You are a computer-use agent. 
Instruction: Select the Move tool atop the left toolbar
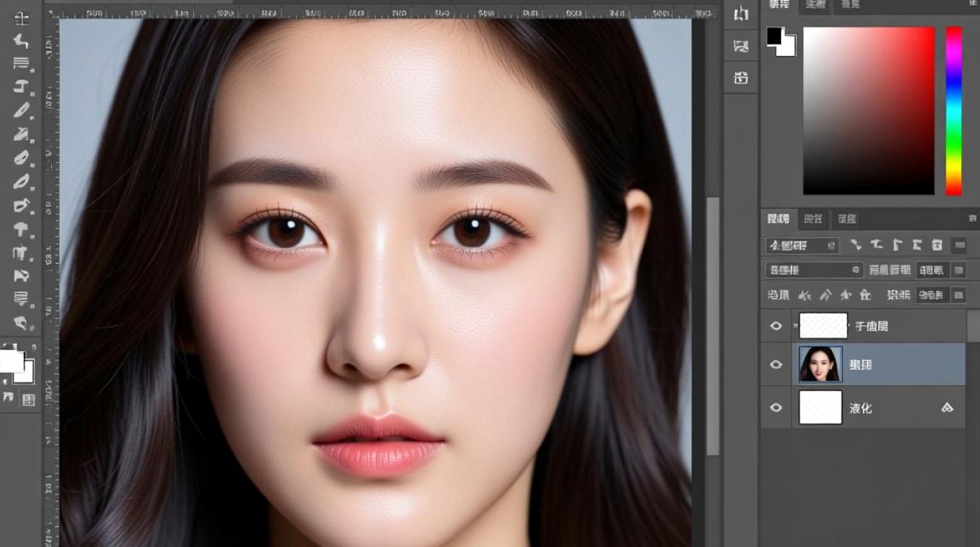tap(22, 18)
